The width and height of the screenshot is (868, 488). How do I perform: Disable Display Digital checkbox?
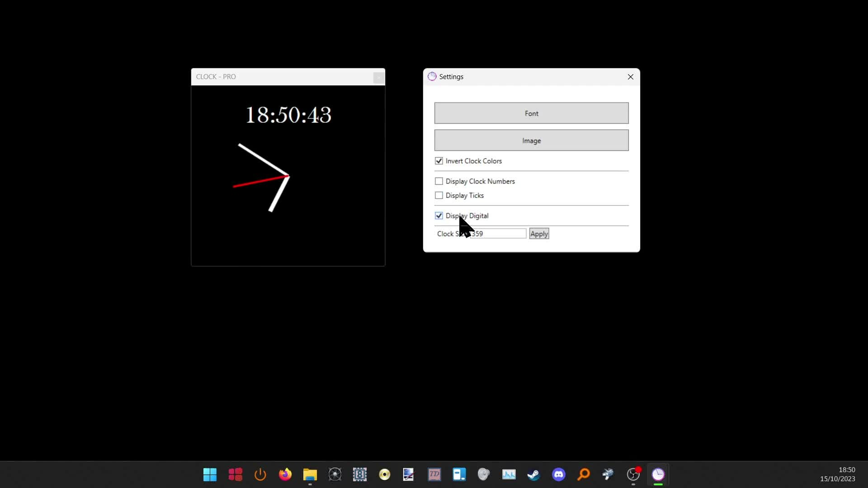[439, 216]
